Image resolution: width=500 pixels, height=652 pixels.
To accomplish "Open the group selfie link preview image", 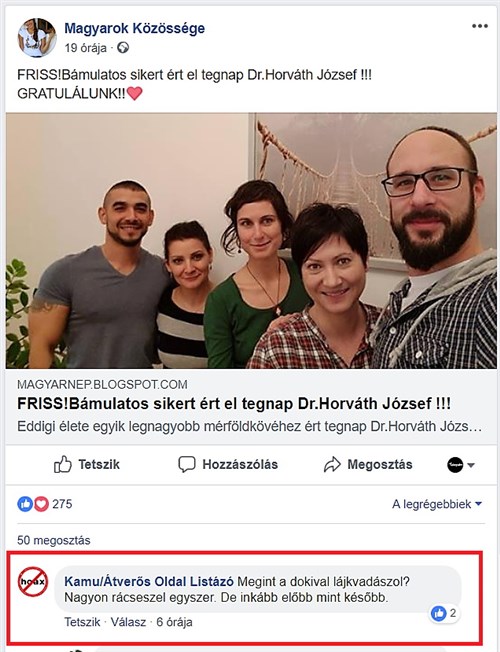I will 251,241.
